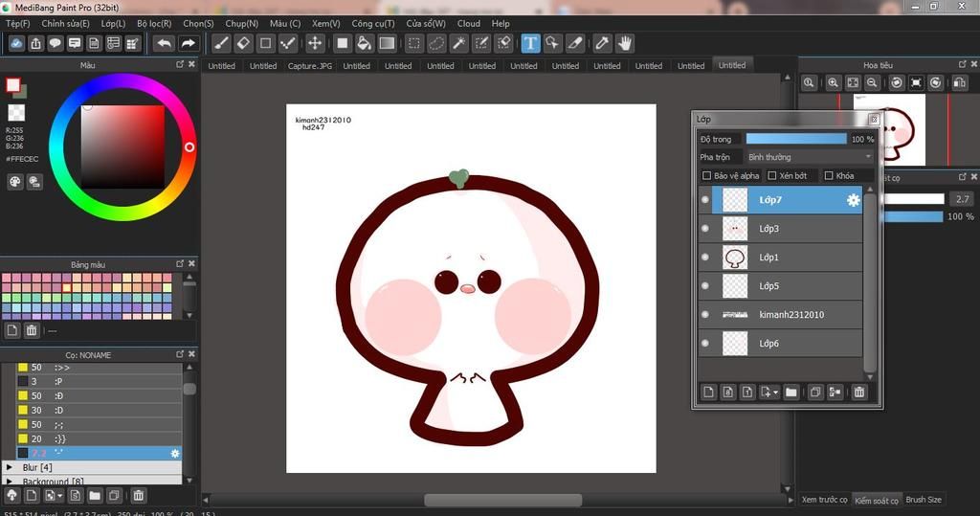Click the Redo arrow
980x516 pixels.
[x=188, y=43]
